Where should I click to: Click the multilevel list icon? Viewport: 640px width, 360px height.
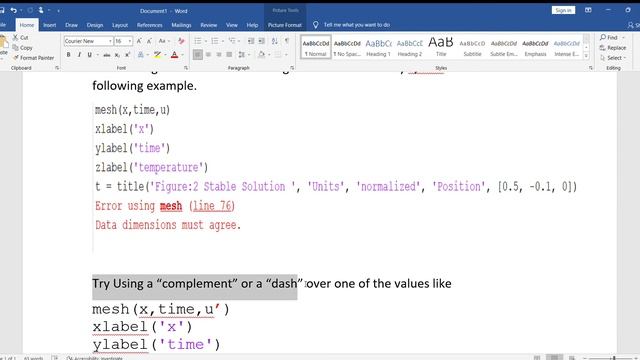[x=232, y=41]
